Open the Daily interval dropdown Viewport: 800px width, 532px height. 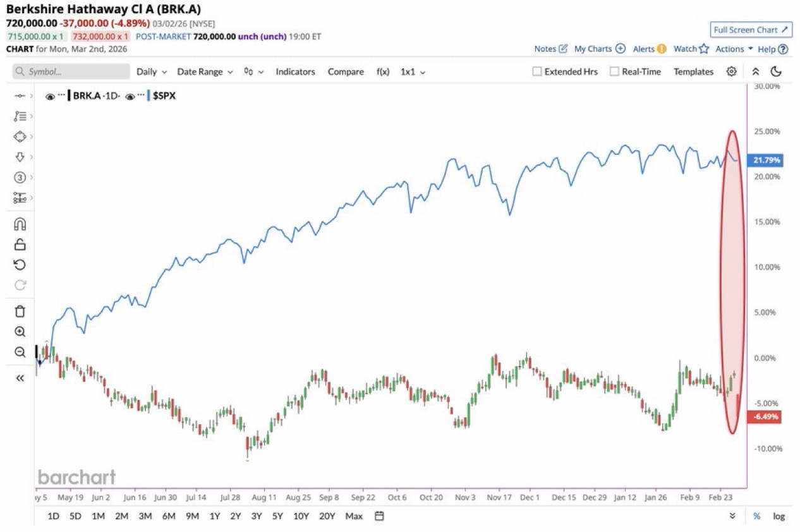(152, 72)
